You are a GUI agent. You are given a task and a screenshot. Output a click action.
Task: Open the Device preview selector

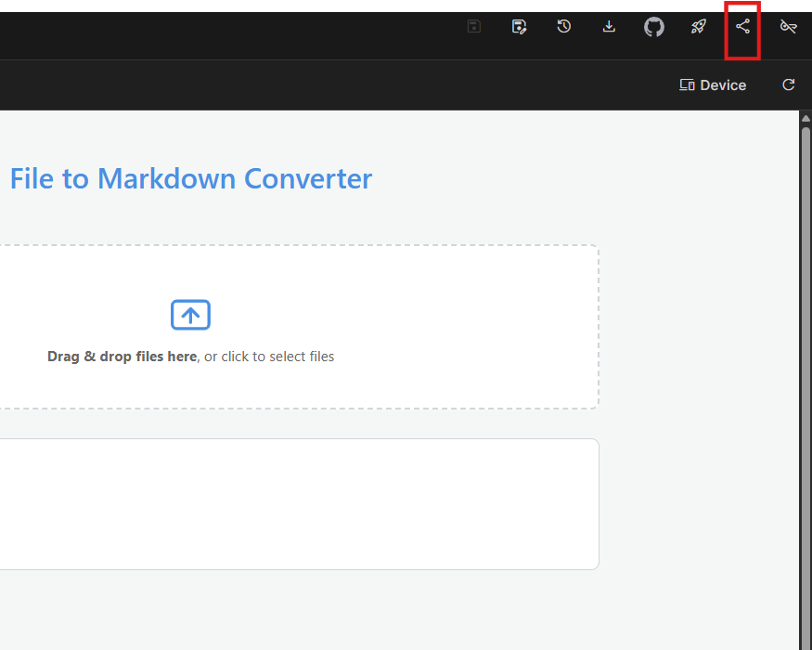(x=713, y=85)
